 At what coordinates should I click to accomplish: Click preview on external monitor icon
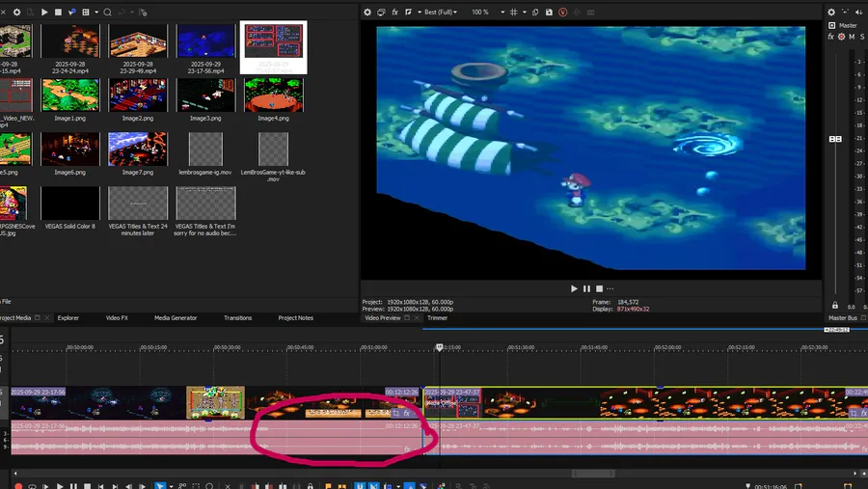pos(381,13)
